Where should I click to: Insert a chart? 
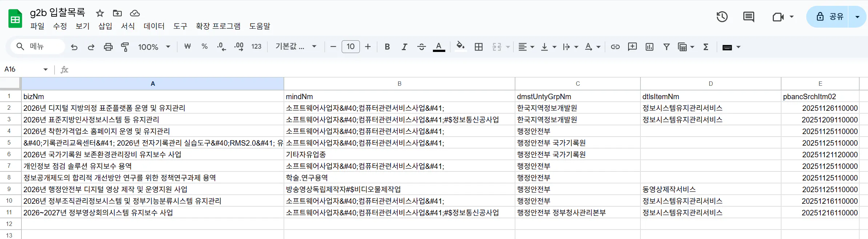click(650, 47)
